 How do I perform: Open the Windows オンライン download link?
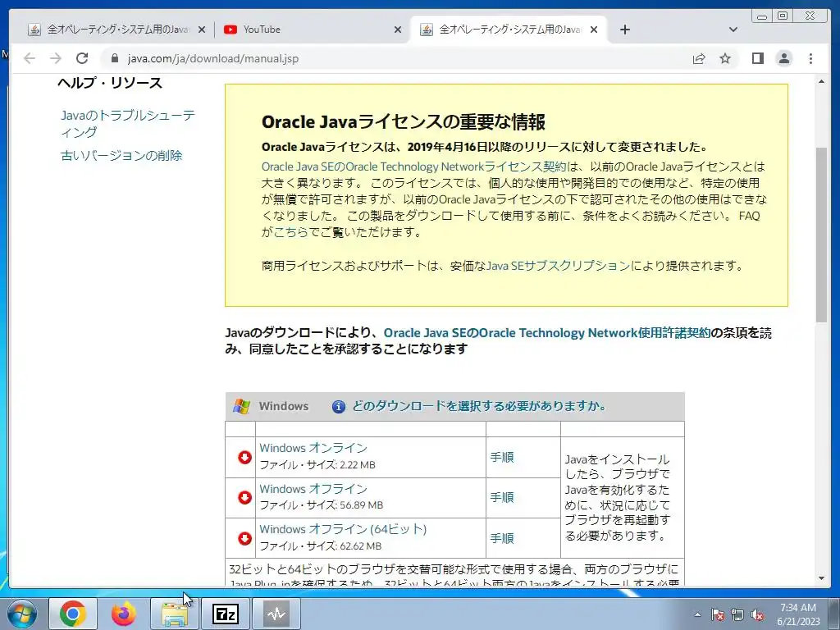(x=313, y=448)
